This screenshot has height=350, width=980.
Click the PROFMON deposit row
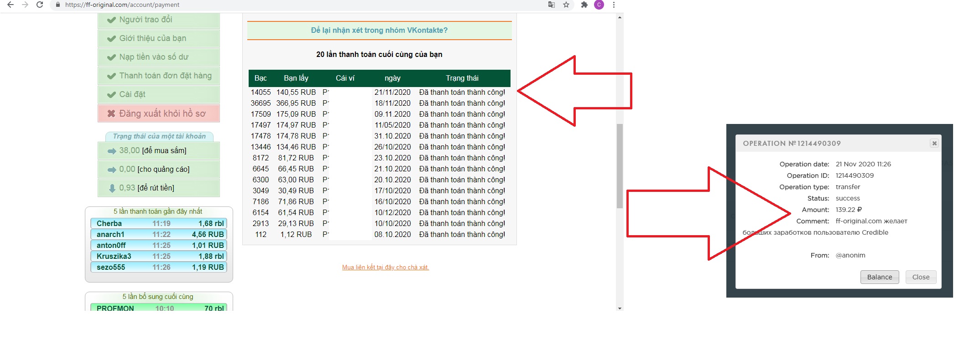pos(159,308)
